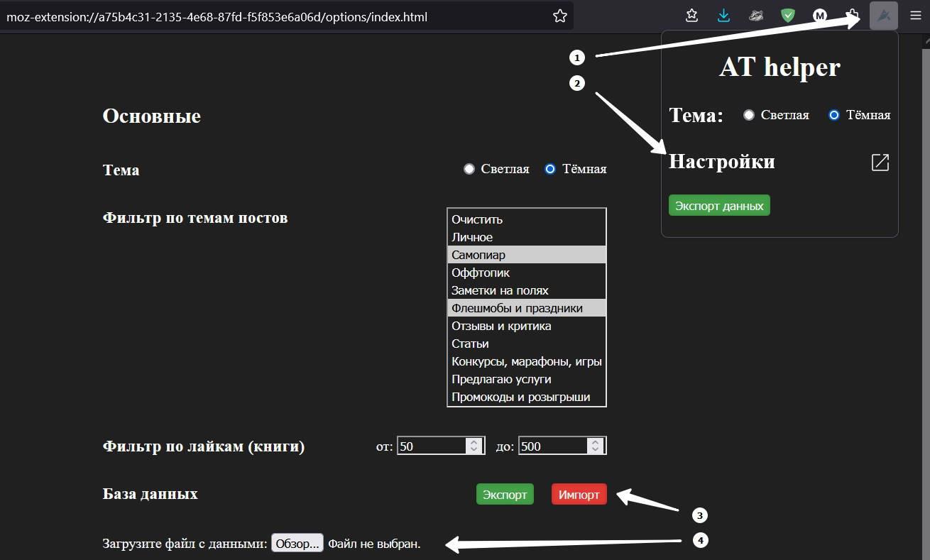Choose Конкурсы, марафоны, игры topic
The width and height of the screenshot is (930, 560).
(x=527, y=361)
